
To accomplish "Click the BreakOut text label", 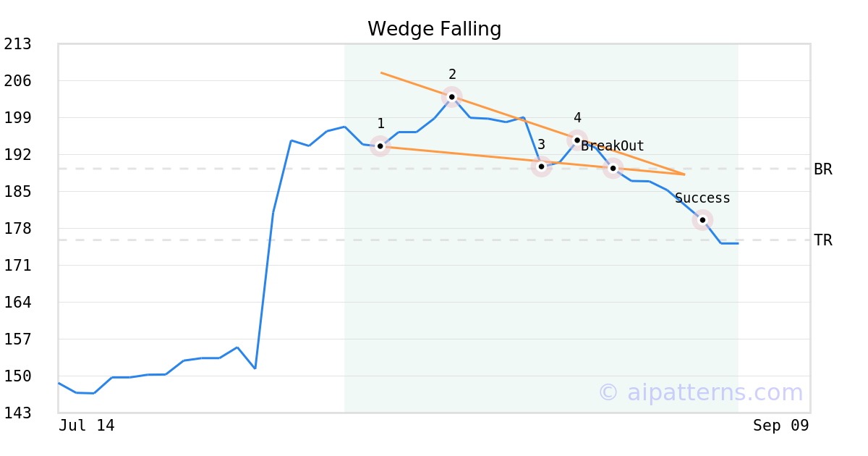I will tap(613, 146).
